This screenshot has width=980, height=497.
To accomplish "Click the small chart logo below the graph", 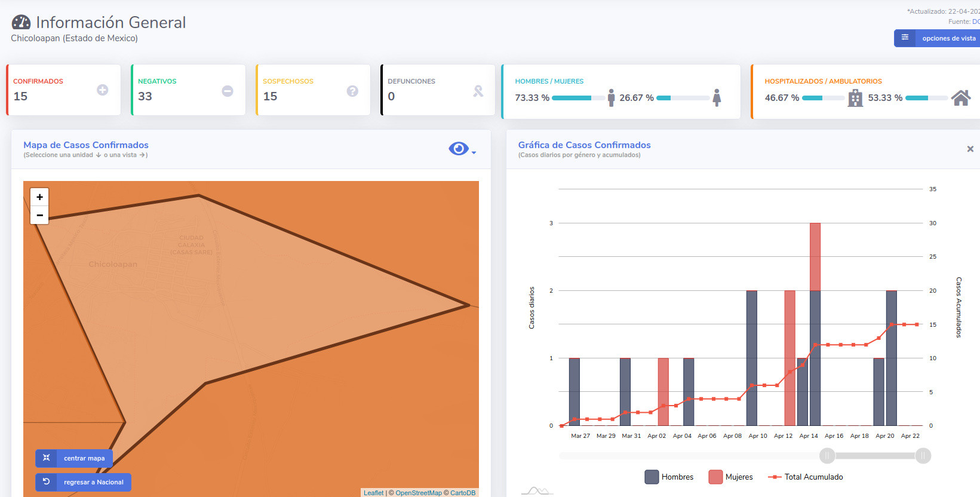I will 537,491.
